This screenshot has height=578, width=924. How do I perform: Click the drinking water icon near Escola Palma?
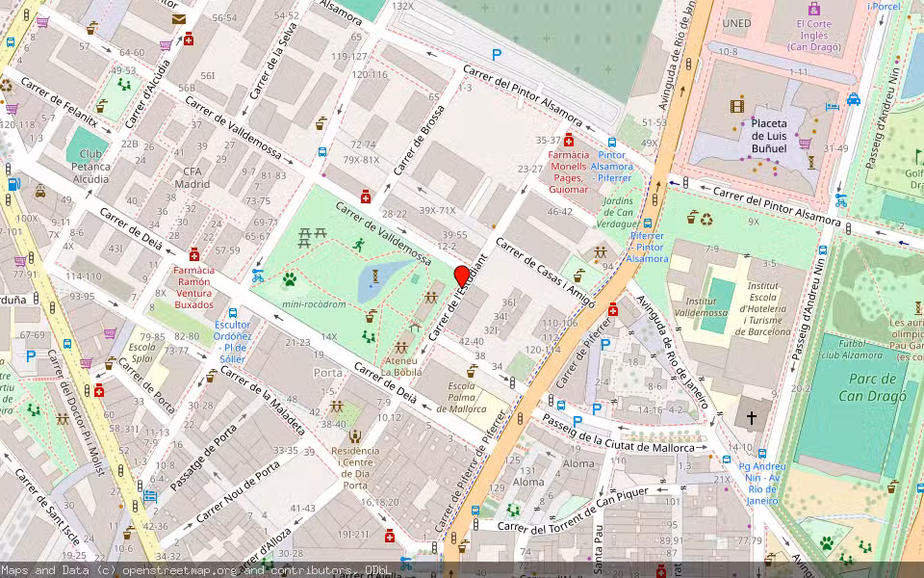pos(472,371)
